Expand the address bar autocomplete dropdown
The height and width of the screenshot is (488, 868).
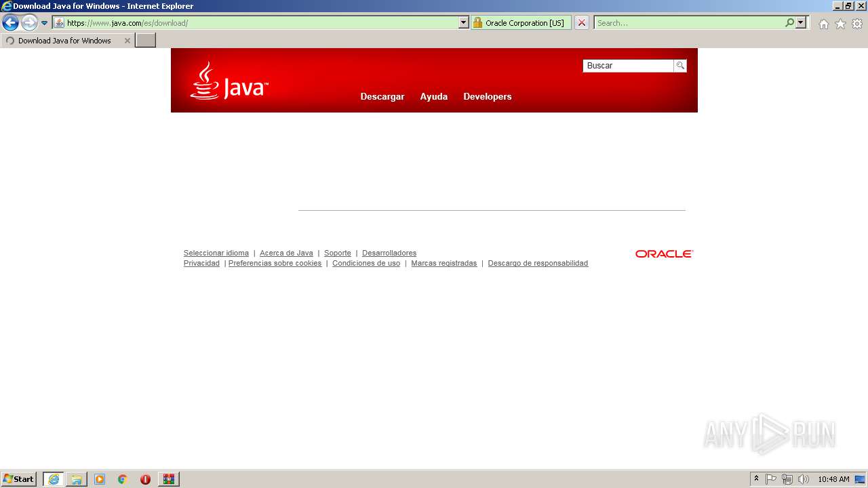click(x=464, y=23)
